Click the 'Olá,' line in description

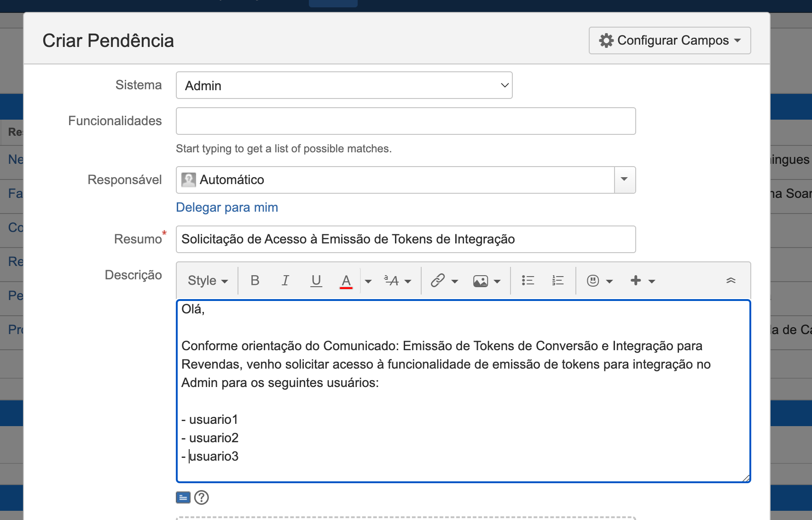click(x=193, y=309)
